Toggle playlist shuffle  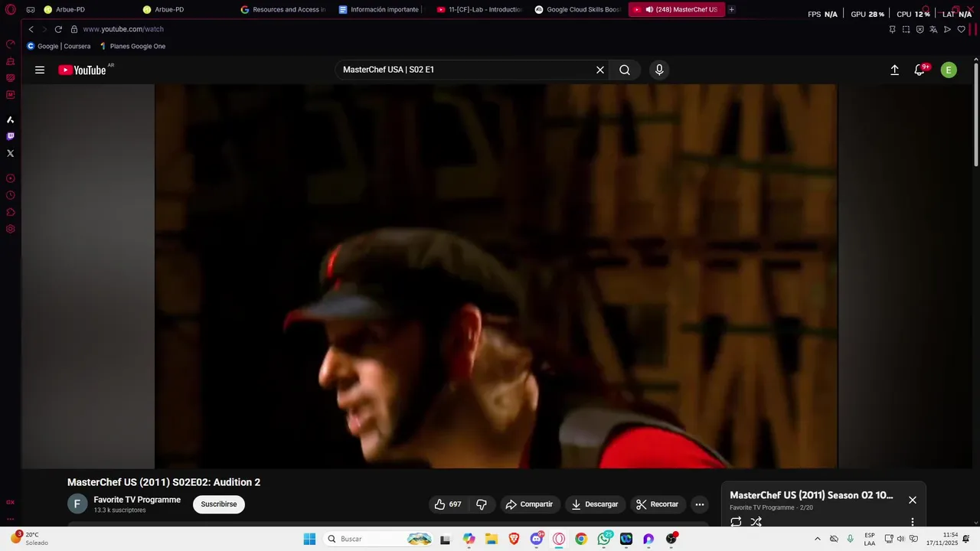756,522
